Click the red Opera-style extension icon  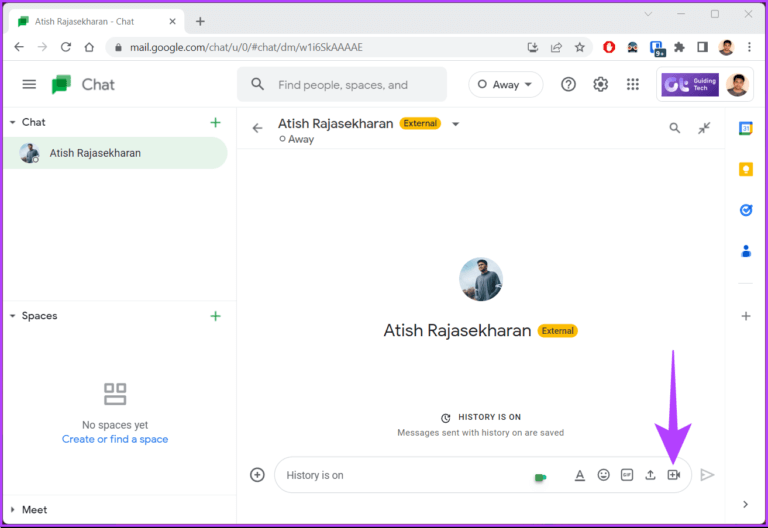609,47
